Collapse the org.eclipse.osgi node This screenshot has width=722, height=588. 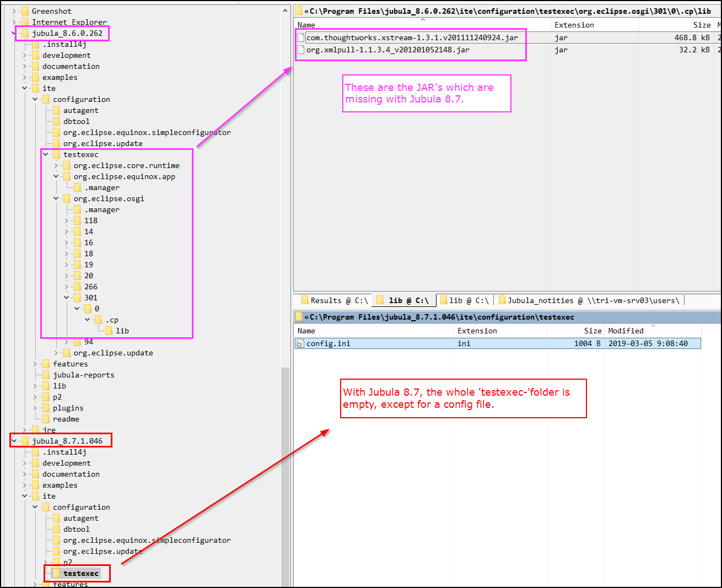[56, 198]
